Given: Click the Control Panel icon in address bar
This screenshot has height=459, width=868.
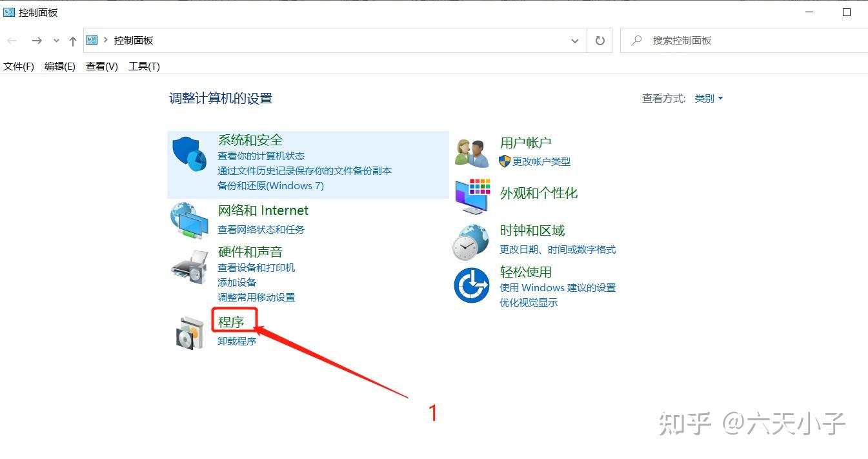Looking at the screenshot, I should tap(92, 40).
